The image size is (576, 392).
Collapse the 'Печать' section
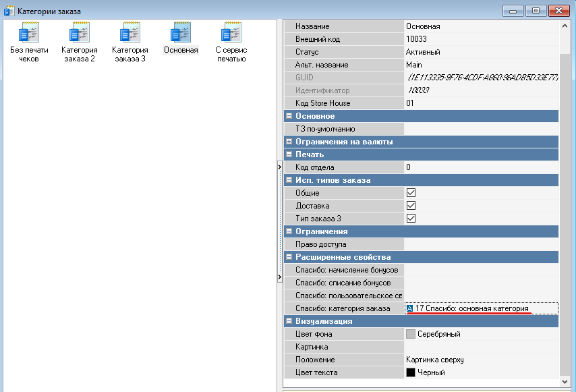pyautogui.click(x=289, y=155)
